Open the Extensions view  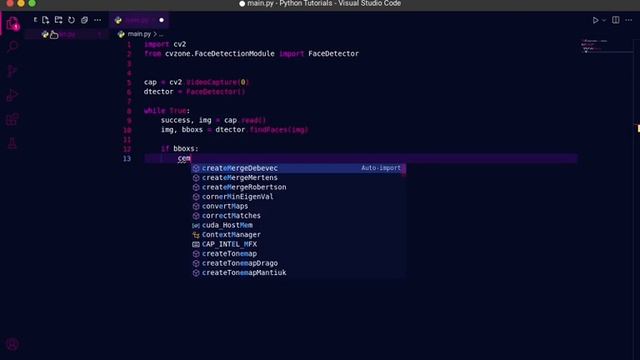12,120
